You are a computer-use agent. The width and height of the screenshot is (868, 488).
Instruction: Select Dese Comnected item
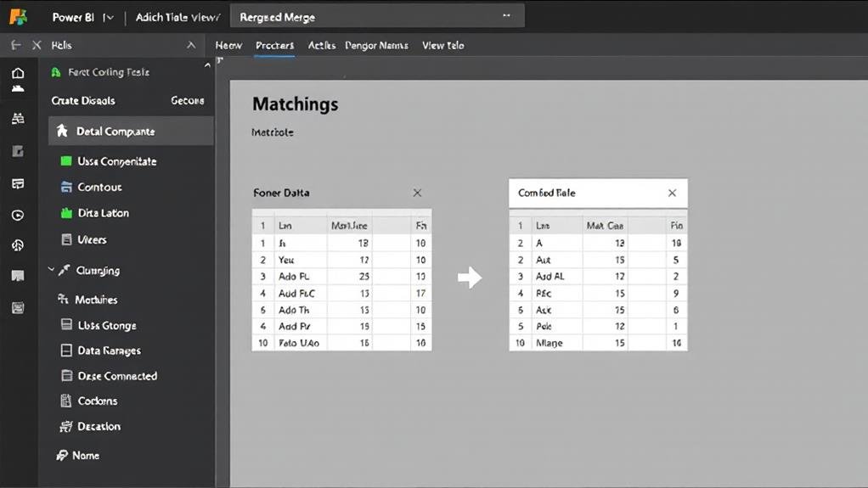(117, 376)
